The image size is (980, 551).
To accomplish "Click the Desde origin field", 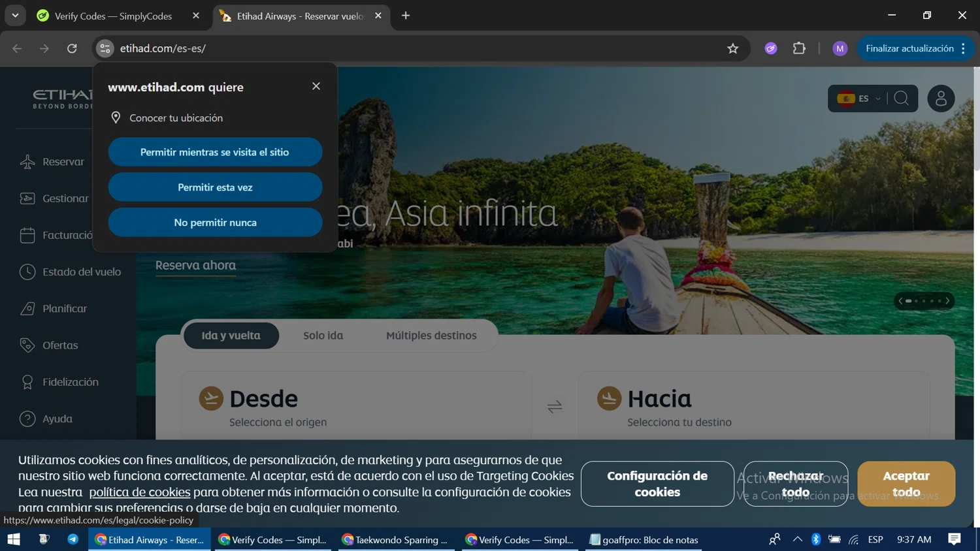I will 357,405.
